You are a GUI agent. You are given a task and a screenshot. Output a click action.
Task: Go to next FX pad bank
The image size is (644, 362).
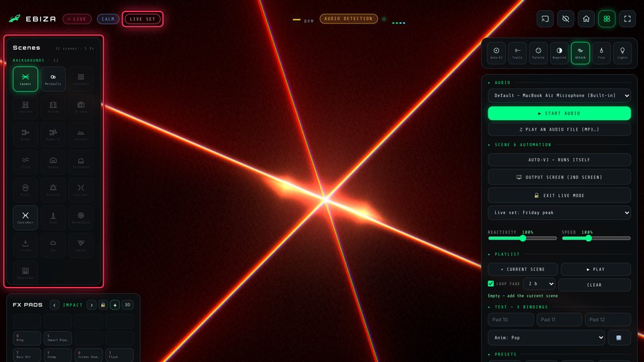(x=92, y=305)
